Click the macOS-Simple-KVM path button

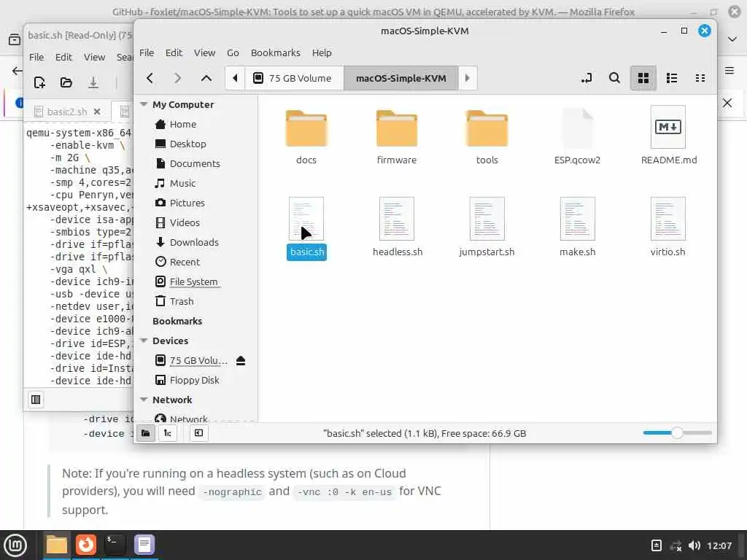coord(401,78)
